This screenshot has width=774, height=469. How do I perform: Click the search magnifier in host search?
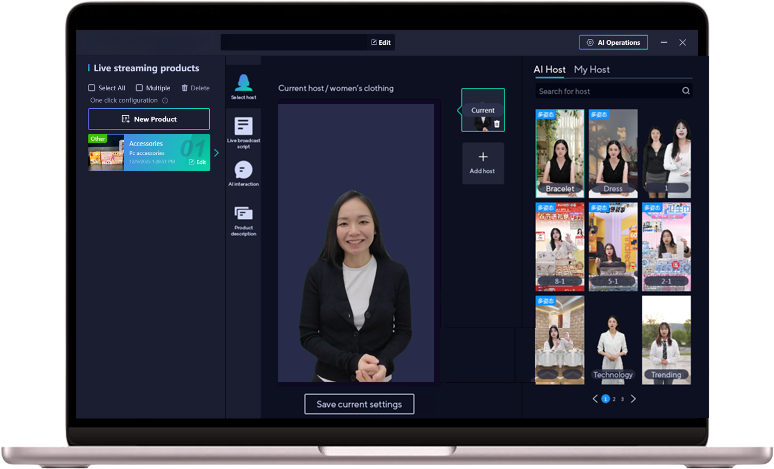[x=686, y=91]
